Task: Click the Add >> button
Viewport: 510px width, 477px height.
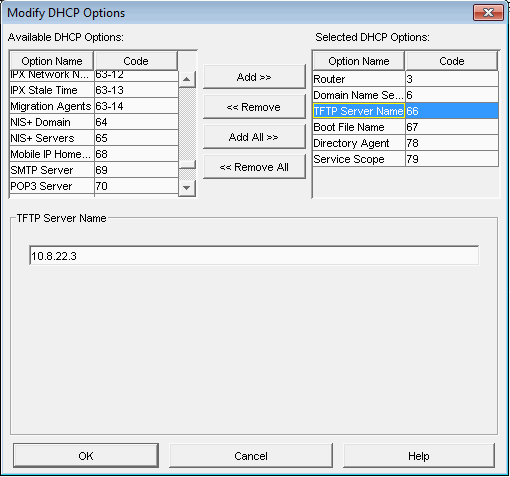Action: point(254,77)
